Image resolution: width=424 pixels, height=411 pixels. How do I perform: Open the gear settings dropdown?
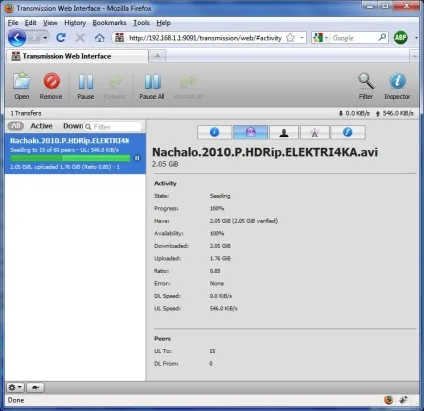pyautogui.click(x=15, y=387)
